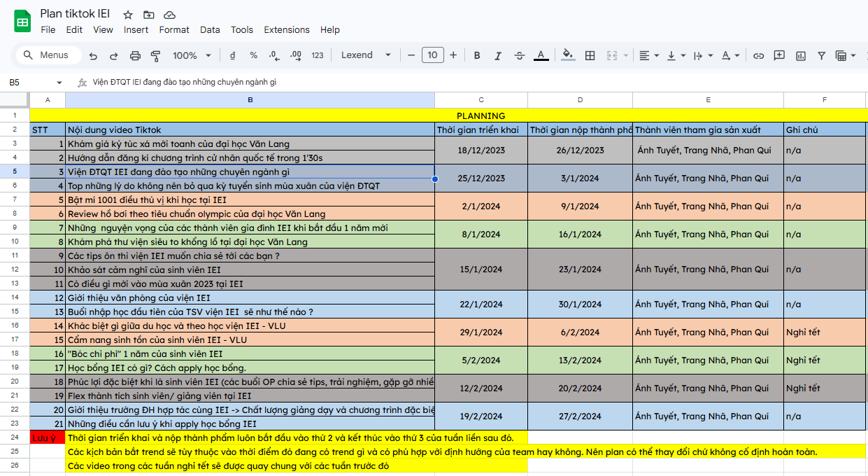Format as percent with % icon

(x=253, y=55)
